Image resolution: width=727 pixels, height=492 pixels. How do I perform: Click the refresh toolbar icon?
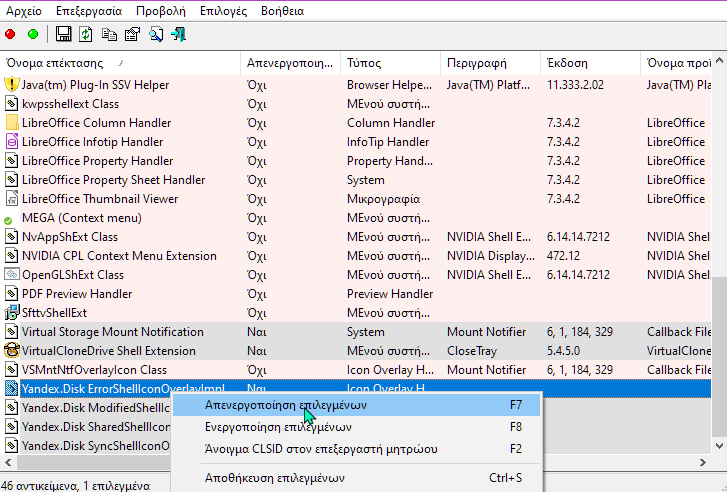click(86, 34)
